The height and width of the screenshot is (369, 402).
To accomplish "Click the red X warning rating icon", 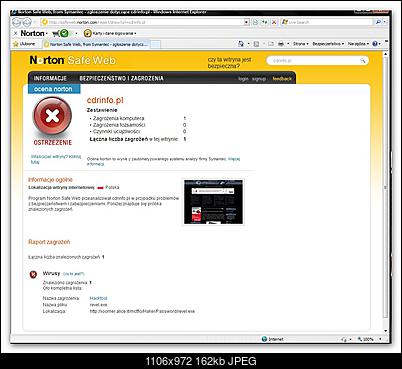I will pos(52,116).
